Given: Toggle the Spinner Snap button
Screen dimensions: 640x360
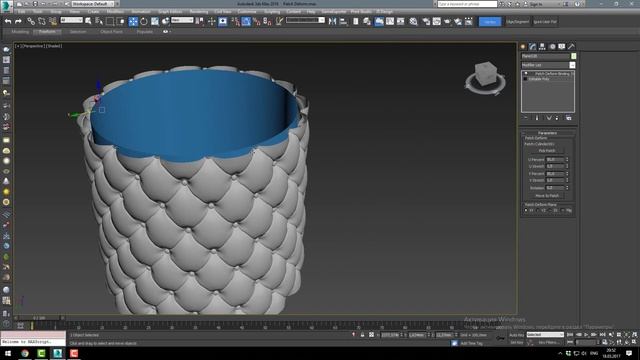Looking at the screenshot, I should click(267, 21).
